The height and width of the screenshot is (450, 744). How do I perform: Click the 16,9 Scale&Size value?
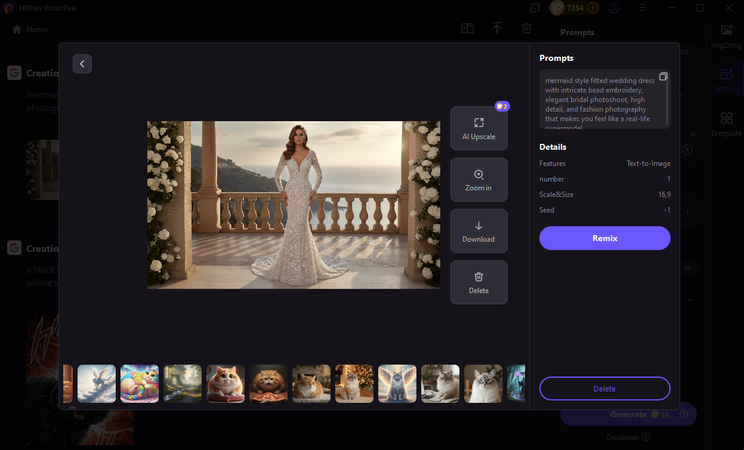[664, 194]
